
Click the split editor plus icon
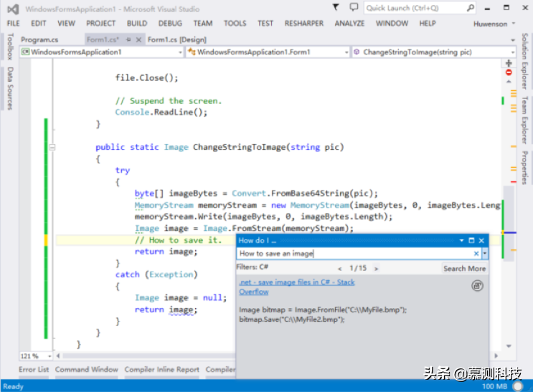click(x=509, y=63)
